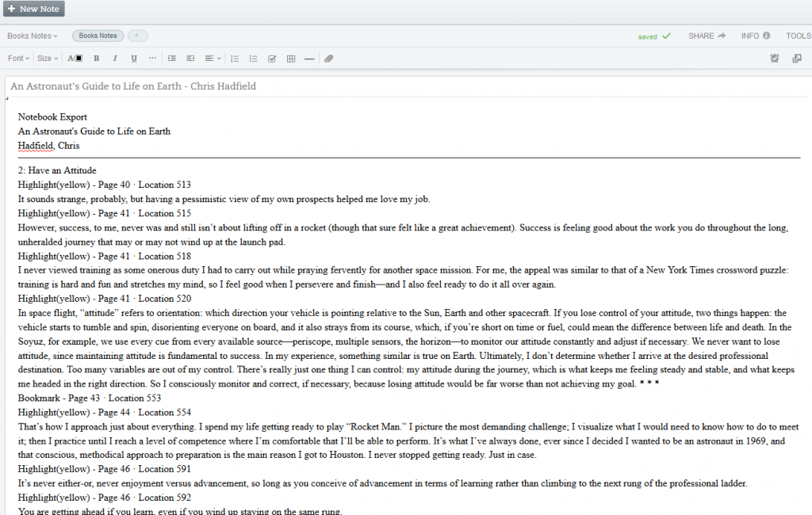Insert a horizontal rule
812x515 pixels.
click(x=309, y=59)
